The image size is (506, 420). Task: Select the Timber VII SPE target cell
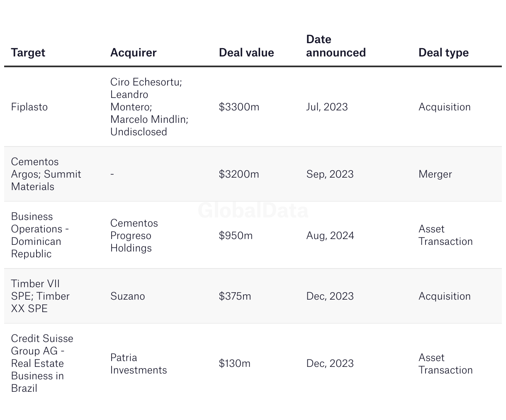(x=40, y=296)
